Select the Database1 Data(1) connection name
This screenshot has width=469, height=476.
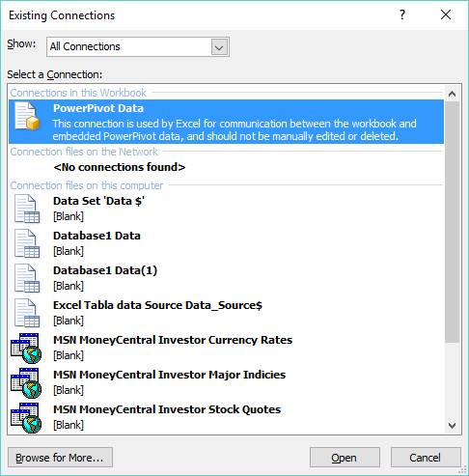[x=105, y=270]
